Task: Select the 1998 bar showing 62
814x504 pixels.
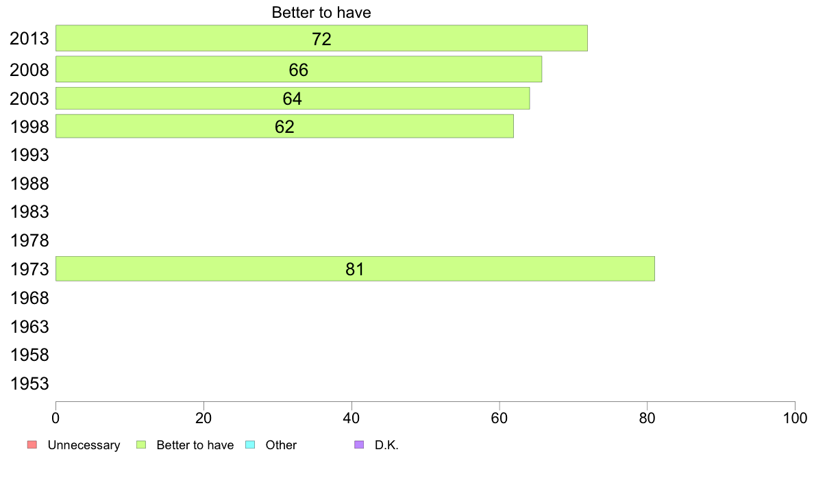Action: coord(284,126)
